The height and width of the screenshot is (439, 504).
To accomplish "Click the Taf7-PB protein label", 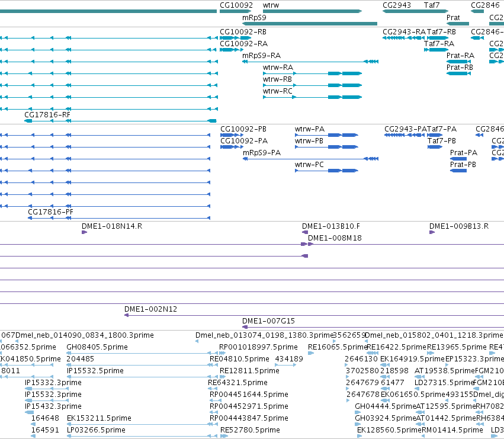I will (x=442, y=141).
